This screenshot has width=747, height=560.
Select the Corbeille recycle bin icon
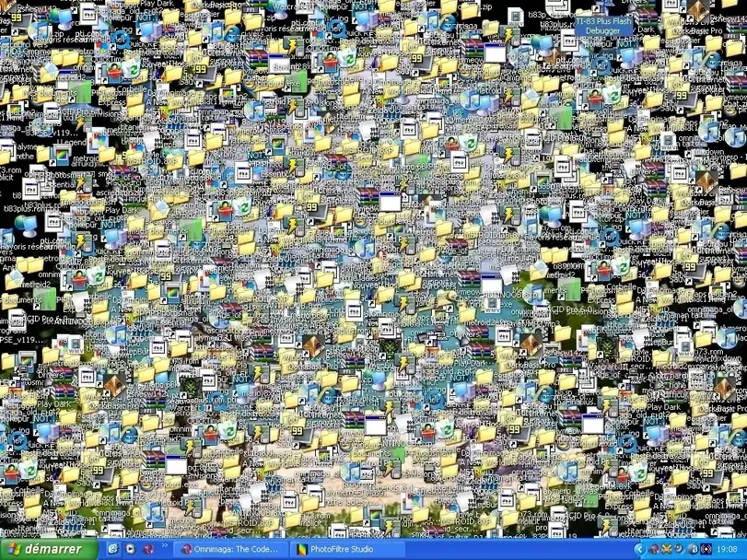coord(132,68)
